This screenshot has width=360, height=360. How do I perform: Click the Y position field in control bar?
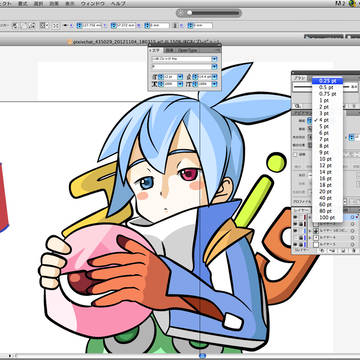click(x=125, y=26)
